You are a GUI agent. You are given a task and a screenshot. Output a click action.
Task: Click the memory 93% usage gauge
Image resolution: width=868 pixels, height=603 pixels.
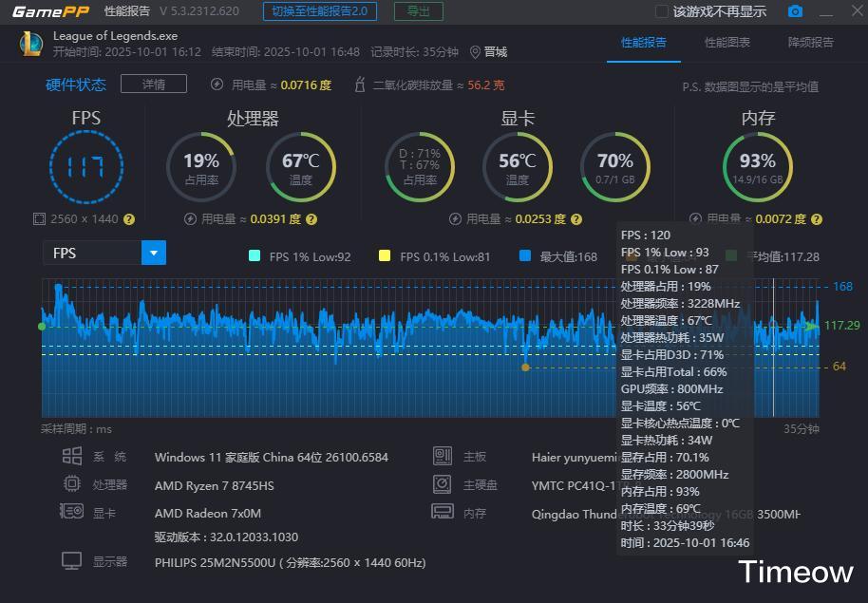point(757,167)
